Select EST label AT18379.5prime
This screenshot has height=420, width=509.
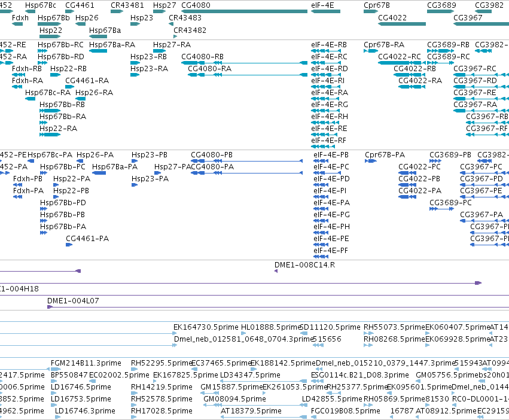251,411
